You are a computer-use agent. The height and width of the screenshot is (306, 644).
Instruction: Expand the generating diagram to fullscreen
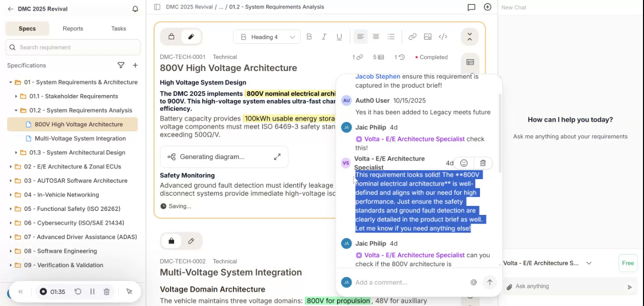click(x=277, y=157)
